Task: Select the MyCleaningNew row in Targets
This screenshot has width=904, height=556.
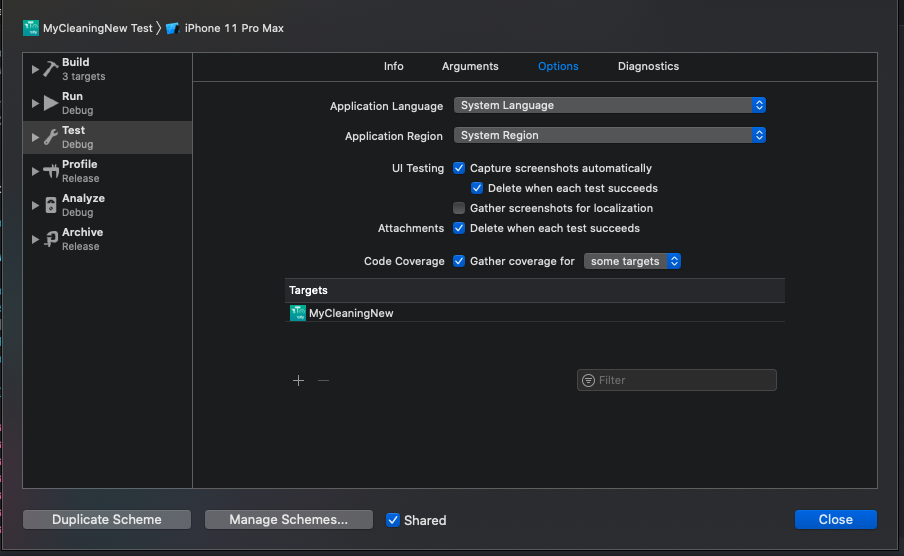Action: coord(534,313)
